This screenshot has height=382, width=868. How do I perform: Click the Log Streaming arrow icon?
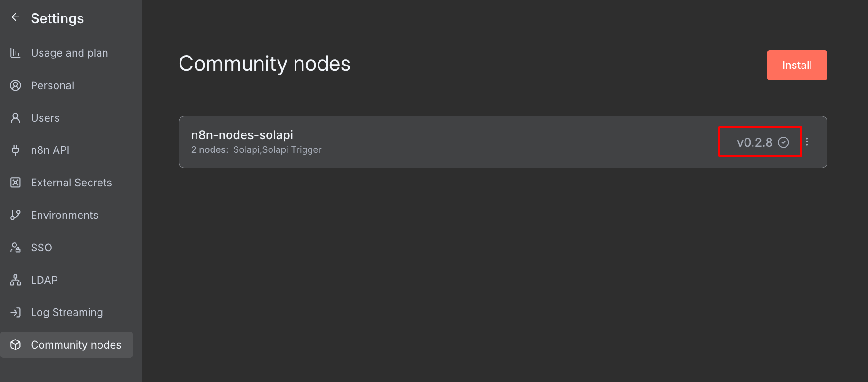[16, 312]
